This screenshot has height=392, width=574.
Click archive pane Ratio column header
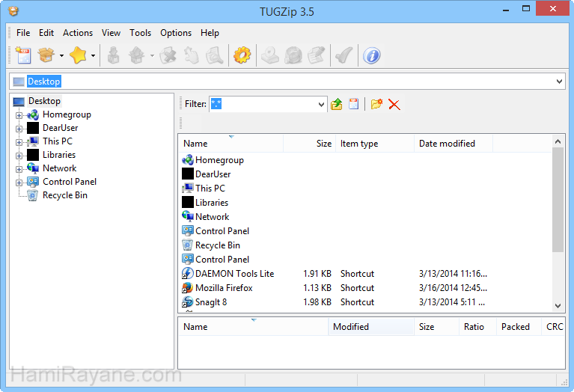pos(477,326)
